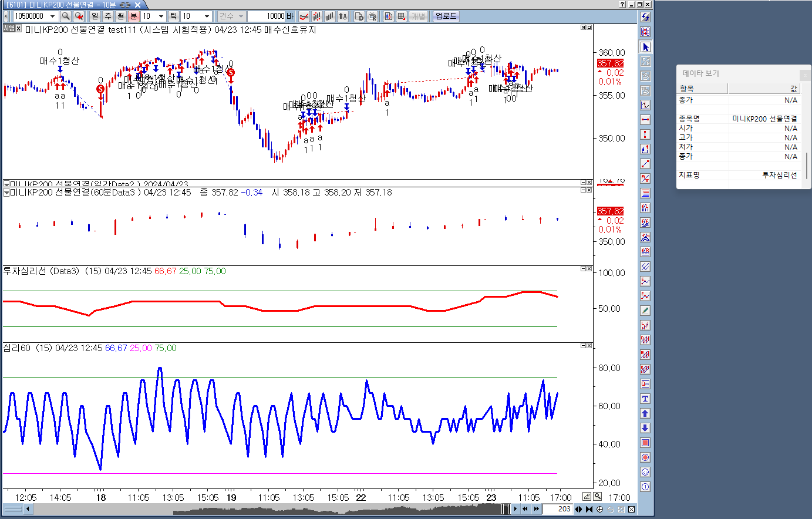Open the minute interval dropdown showing 10
This screenshot has height=519, width=812.
161,16
